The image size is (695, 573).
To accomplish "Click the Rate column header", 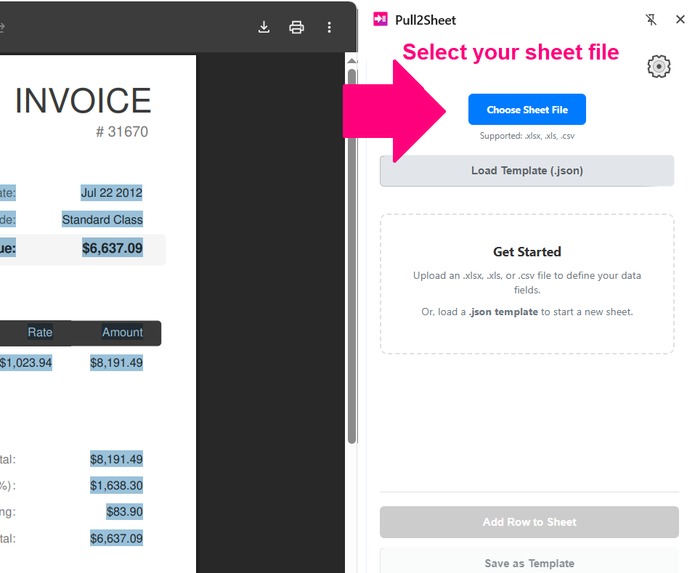I will click(40, 332).
